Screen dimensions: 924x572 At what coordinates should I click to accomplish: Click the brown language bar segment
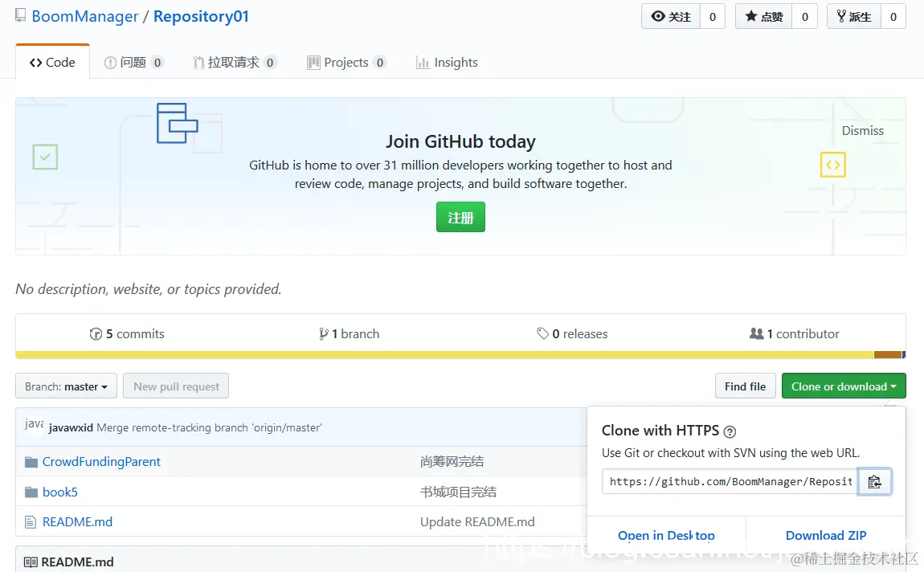click(x=888, y=354)
